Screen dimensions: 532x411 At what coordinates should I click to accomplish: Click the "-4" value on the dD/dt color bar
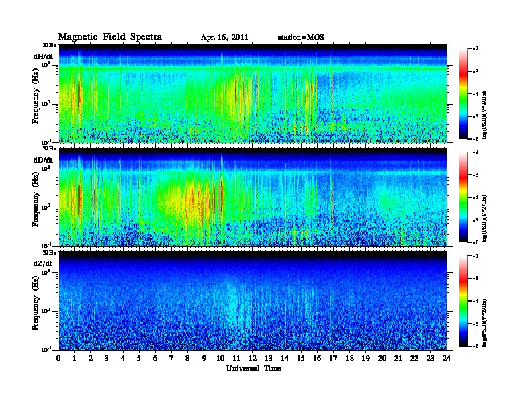476,197
